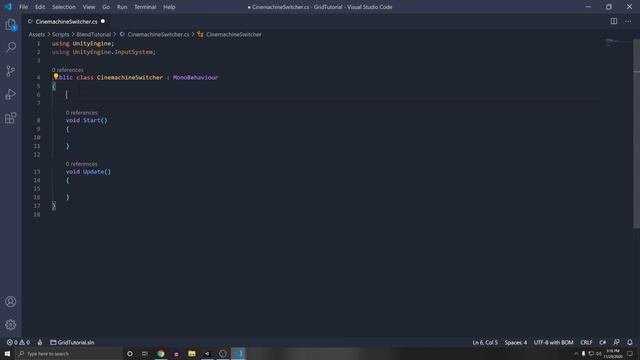Screen dimensions: 640x360
Task: Click the taskbar clock
Action: [x=613, y=353]
